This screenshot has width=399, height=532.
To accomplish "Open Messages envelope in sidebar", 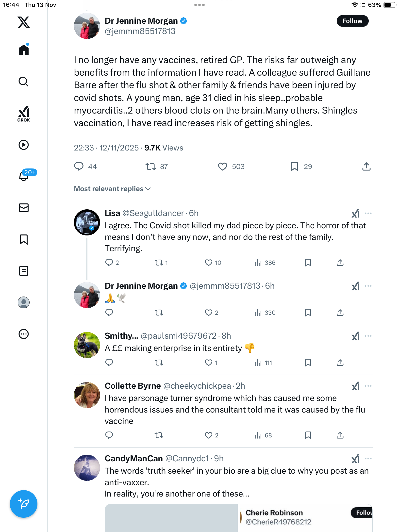I will pos(24,208).
